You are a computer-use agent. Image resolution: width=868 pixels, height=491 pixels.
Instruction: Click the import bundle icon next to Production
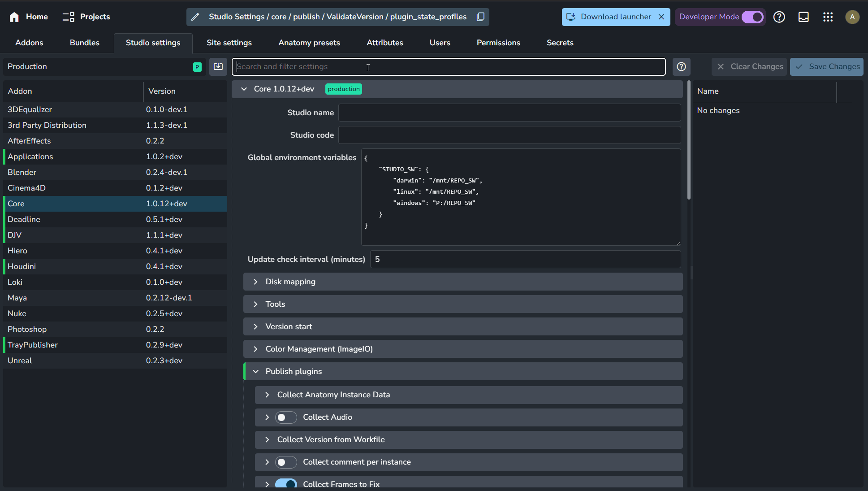218,67
